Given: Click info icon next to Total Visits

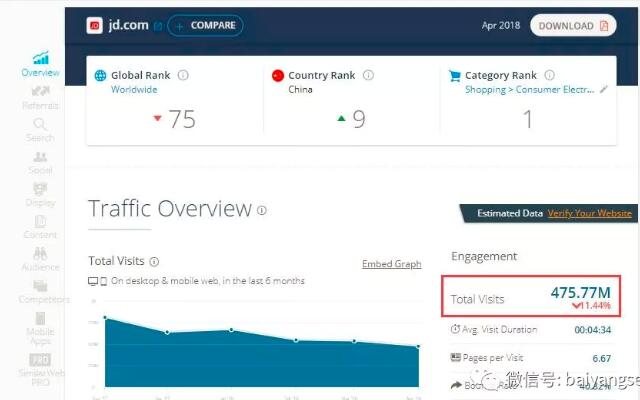Looking at the screenshot, I should [x=154, y=262].
